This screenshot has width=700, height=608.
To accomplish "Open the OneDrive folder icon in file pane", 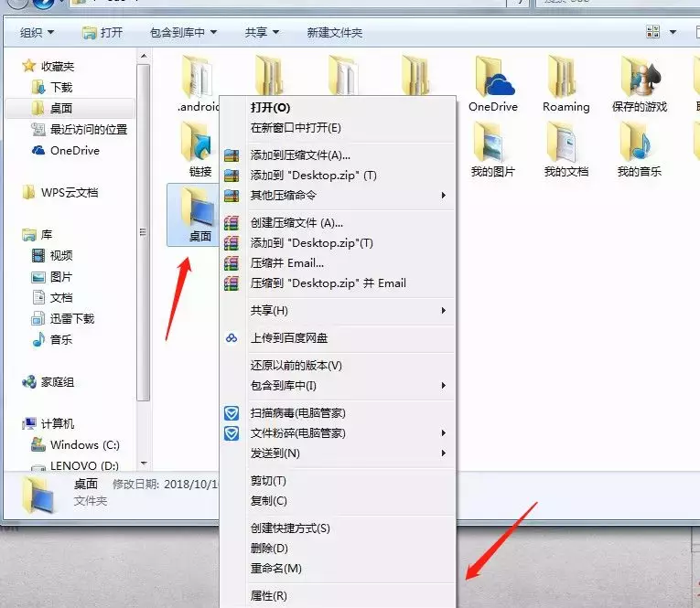I will pyautogui.click(x=494, y=76).
